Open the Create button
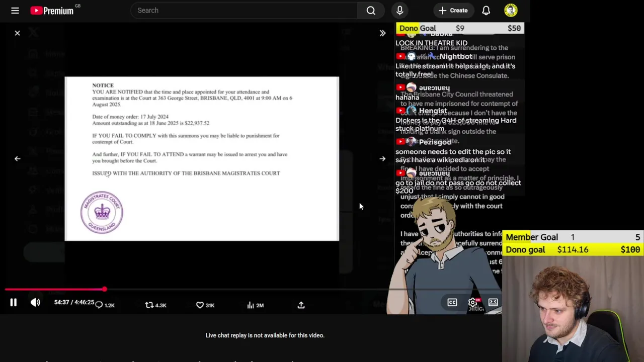The width and height of the screenshot is (644, 362). [x=453, y=10]
